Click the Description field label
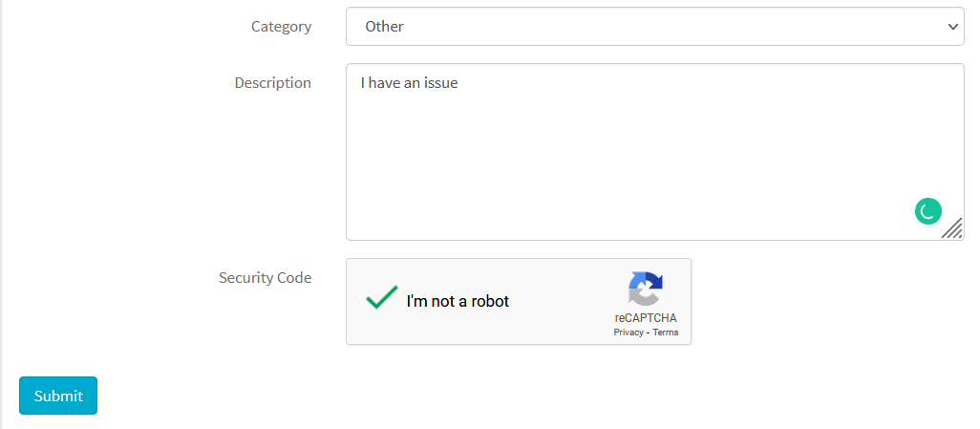The height and width of the screenshot is (429, 980). click(272, 82)
